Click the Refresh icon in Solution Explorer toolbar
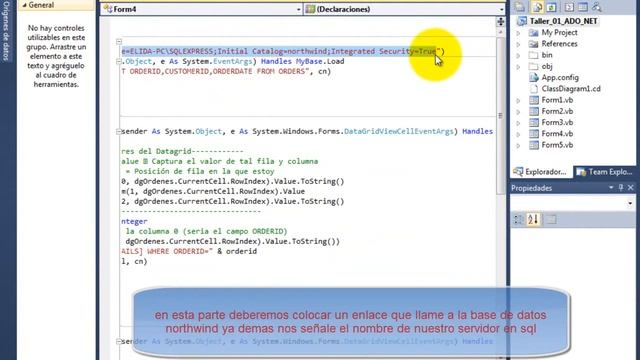This screenshot has height=360, width=640. point(551,7)
